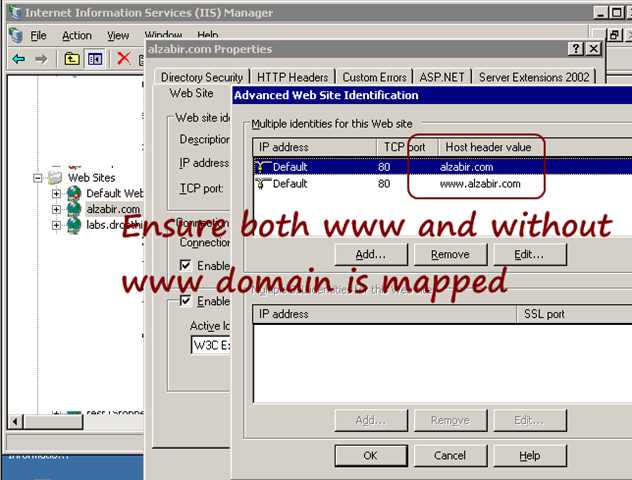Expand the alzabir.com tree node
The image size is (632, 480).
click(x=56, y=209)
